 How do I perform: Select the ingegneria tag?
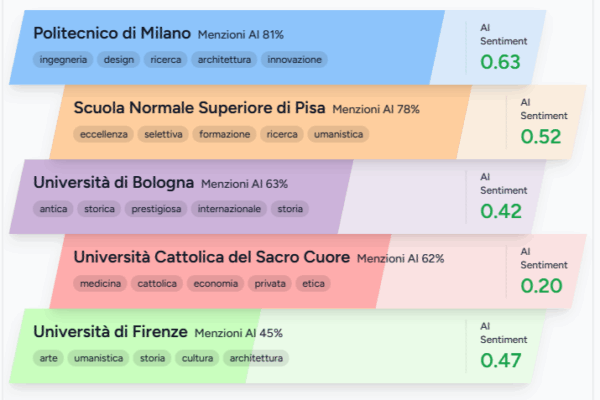(63, 60)
